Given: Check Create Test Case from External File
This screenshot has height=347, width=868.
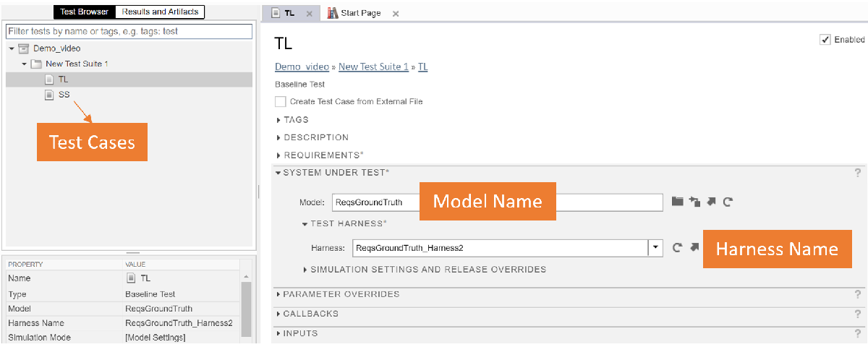Looking at the screenshot, I should [x=281, y=102].
